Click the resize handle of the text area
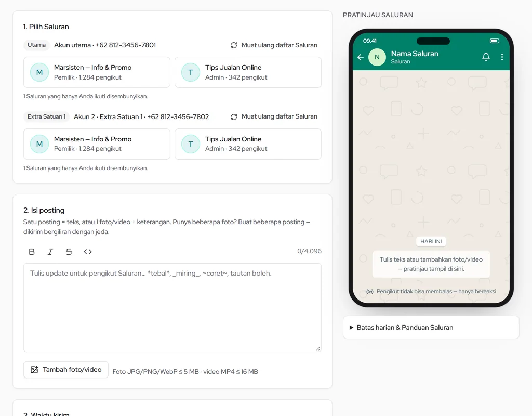 tap(318, 349)
